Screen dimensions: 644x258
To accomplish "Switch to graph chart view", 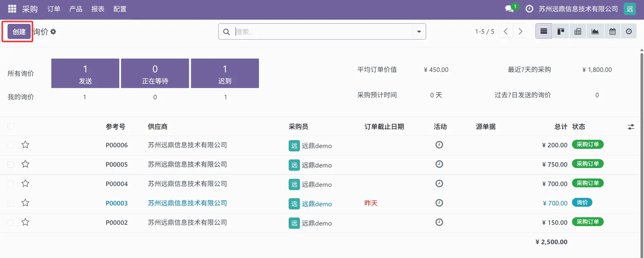I will tap(595, 31).
